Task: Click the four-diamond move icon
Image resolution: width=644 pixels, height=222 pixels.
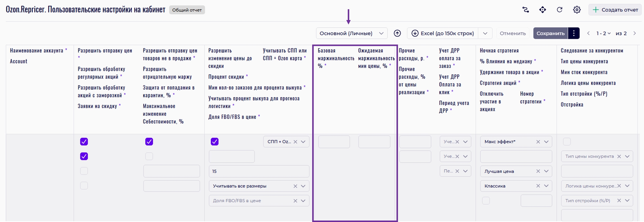Action: [542, 10]
